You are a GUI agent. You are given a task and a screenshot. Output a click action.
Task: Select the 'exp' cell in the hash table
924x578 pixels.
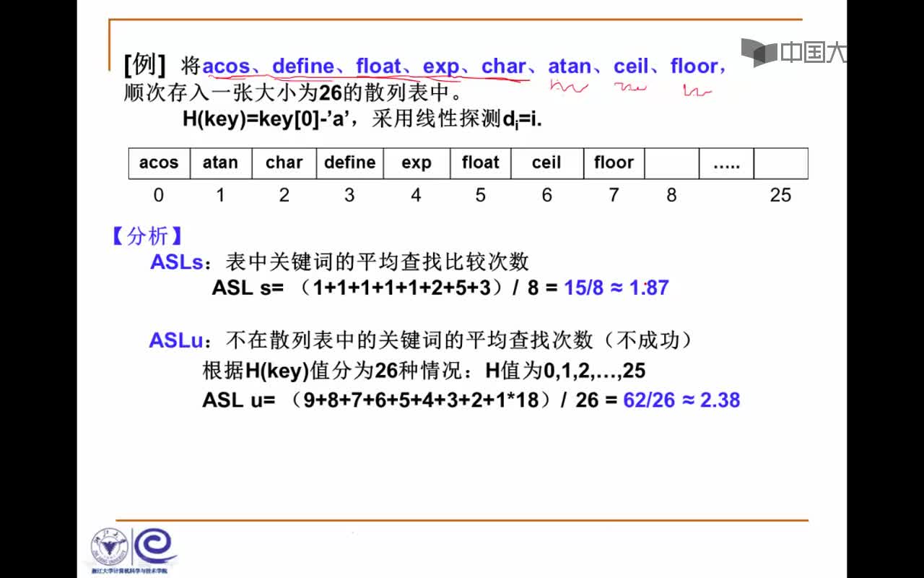coord(417,163)
